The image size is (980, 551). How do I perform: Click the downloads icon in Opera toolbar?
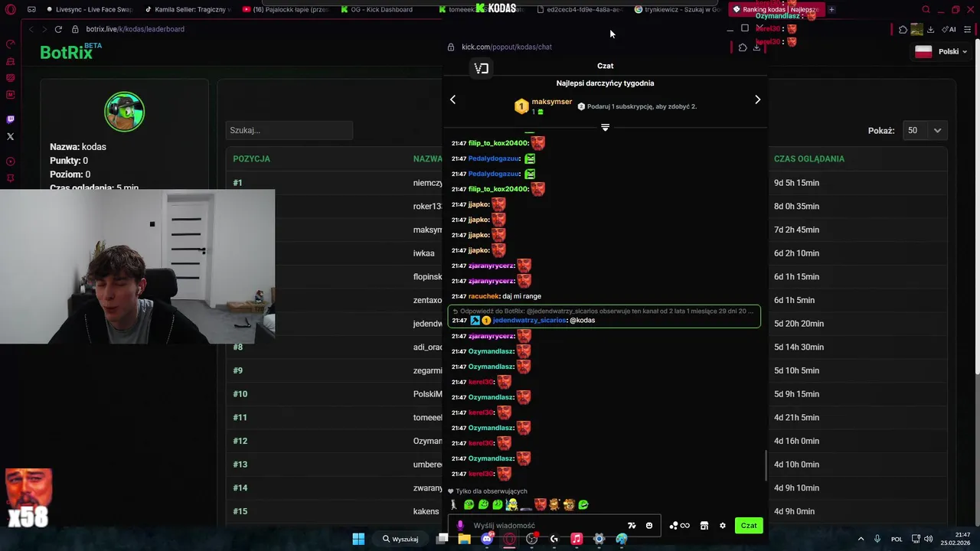(930, 29)
